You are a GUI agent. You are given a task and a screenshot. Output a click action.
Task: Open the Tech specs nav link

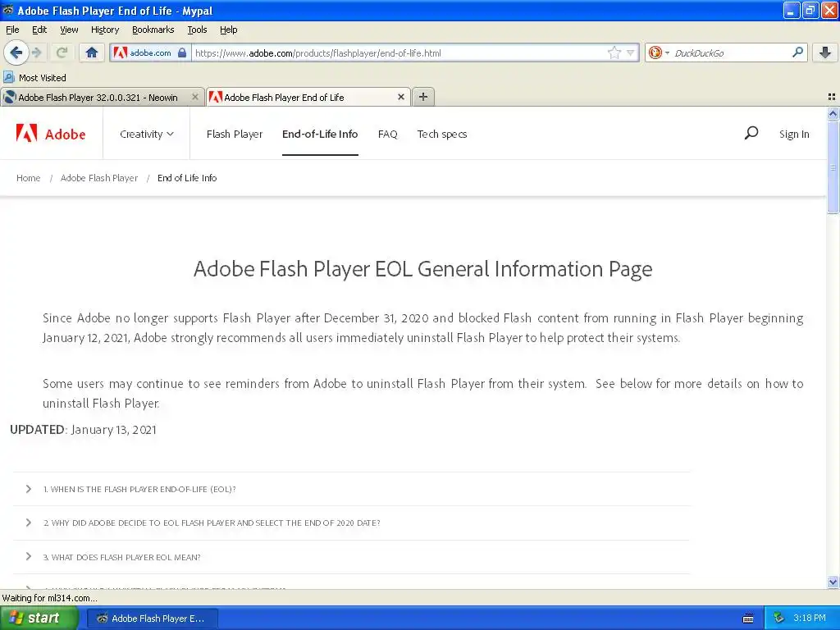442,134
